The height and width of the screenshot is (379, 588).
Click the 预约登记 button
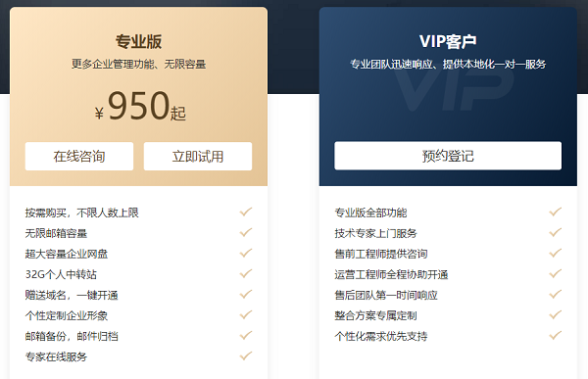[448, 156]
